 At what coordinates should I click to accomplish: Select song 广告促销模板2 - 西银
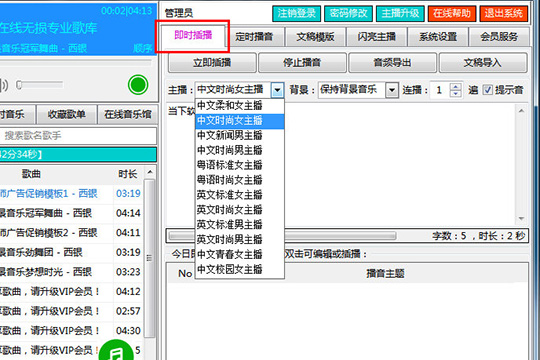(x=72, y=233)
